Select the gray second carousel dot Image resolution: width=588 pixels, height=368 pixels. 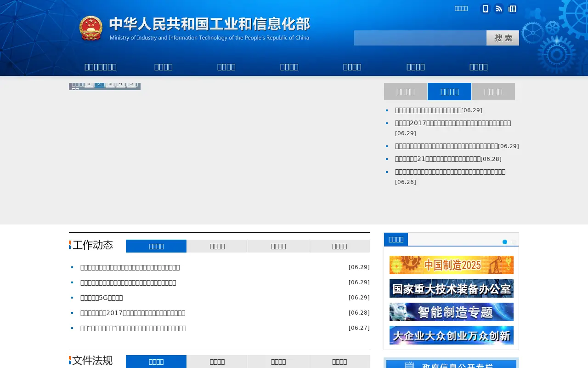(x=514, y=242)
